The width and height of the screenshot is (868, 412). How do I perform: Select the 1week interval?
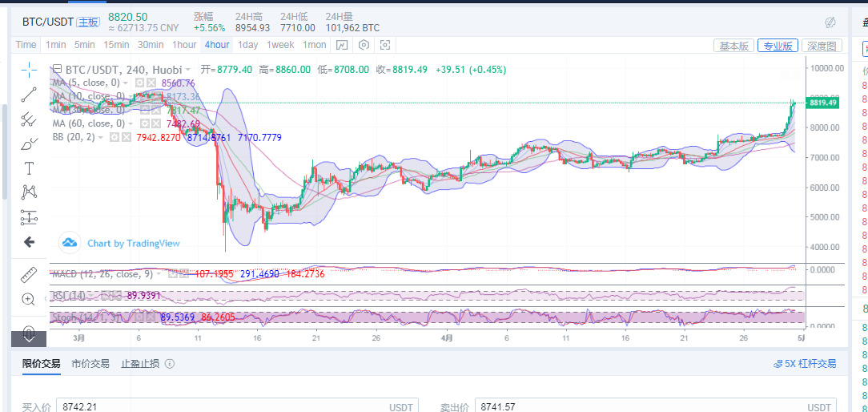(280, 45)
